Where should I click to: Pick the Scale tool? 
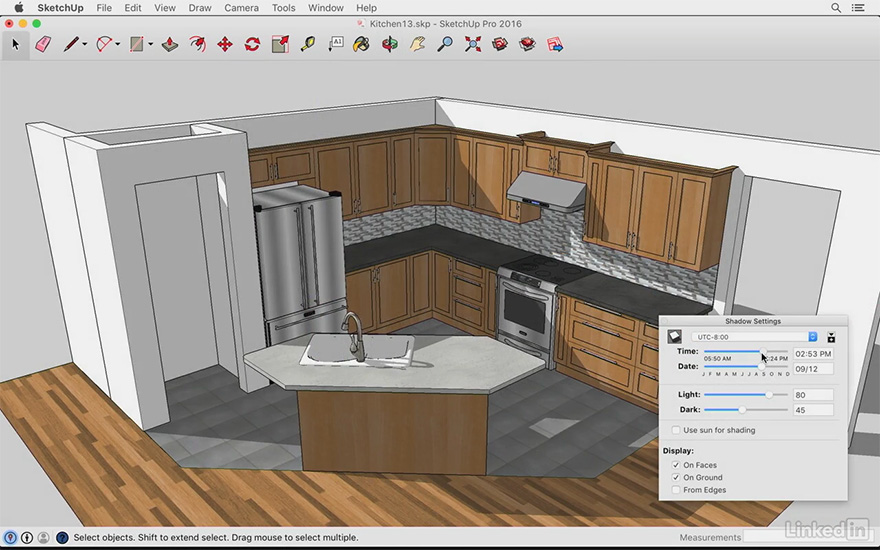(280, 44)
